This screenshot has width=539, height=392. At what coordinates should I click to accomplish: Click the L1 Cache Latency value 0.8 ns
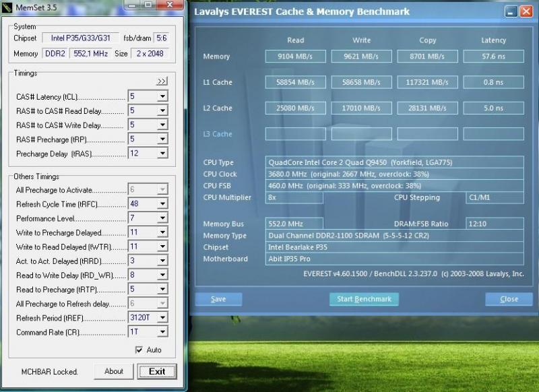tap(494, 82)
